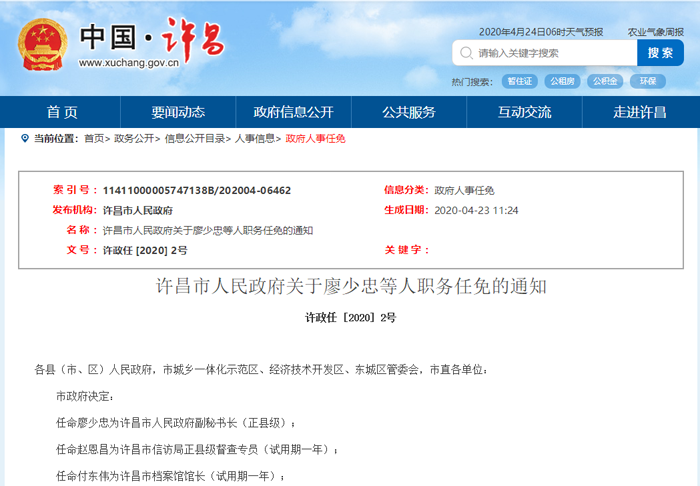Open the 政府信息公开 navigation menu
This screenshot has width=700, height=486.
click(x=293, y=112)
